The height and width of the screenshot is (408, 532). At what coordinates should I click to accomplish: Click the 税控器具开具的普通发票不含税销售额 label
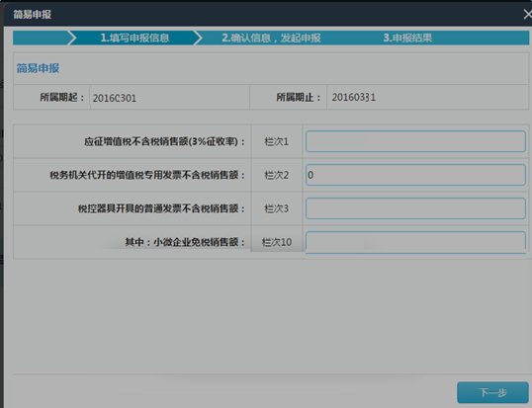[161, 208]
